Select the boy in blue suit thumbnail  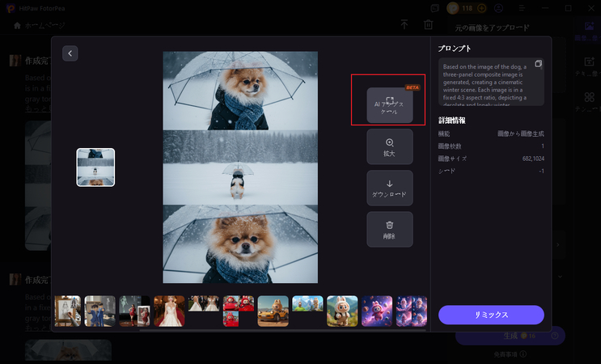point(100,311)
